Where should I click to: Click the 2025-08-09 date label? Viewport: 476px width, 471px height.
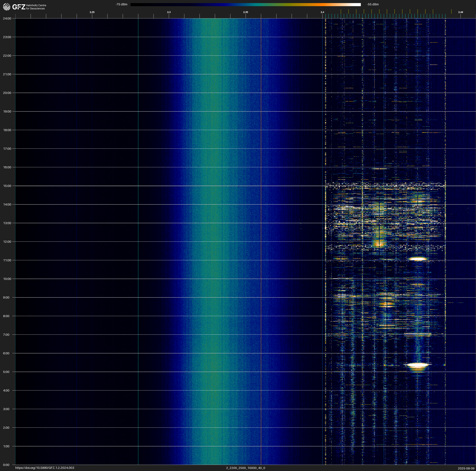coord(466,468)
